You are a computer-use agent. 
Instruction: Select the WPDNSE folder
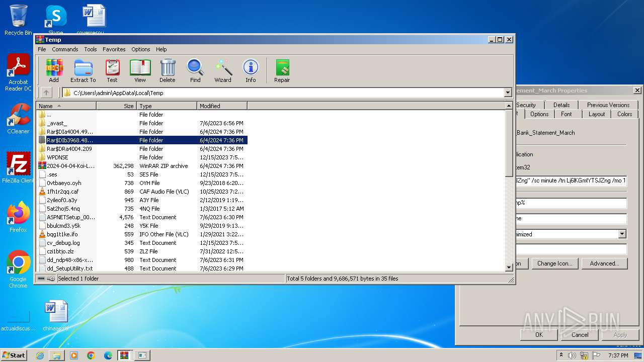(x=142, y=157)
